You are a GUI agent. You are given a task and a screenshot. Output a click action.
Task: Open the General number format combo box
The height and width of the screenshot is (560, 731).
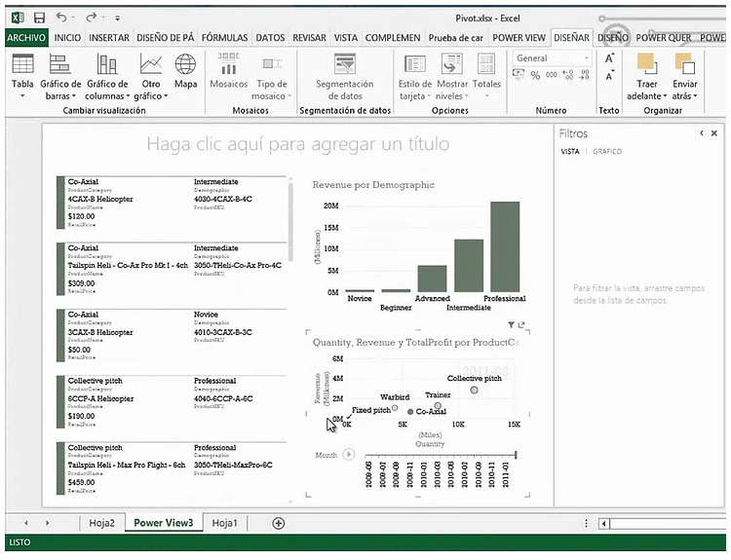[552, 58]
